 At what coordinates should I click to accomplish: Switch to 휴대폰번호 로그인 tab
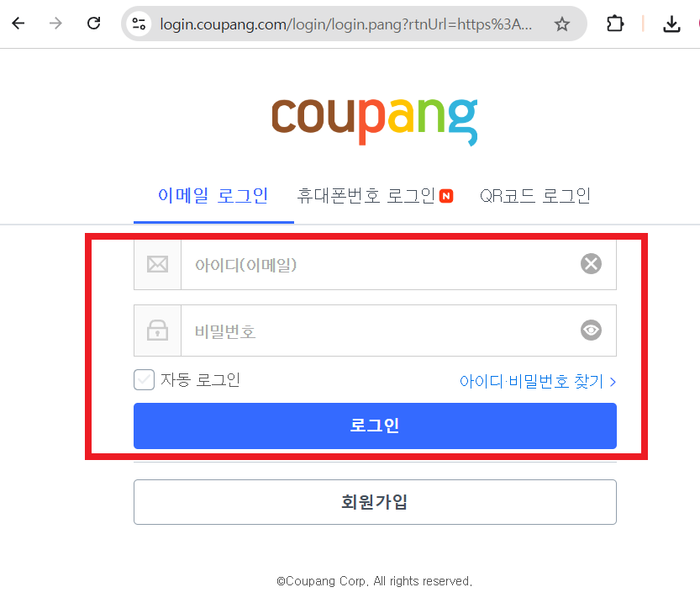pyautogui.click(x=375, y=196)
